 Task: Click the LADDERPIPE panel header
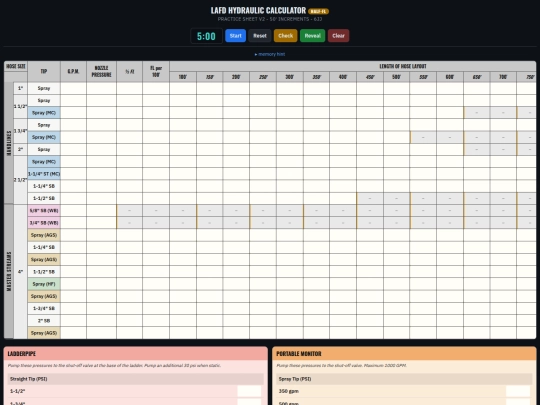coord(136,354)
